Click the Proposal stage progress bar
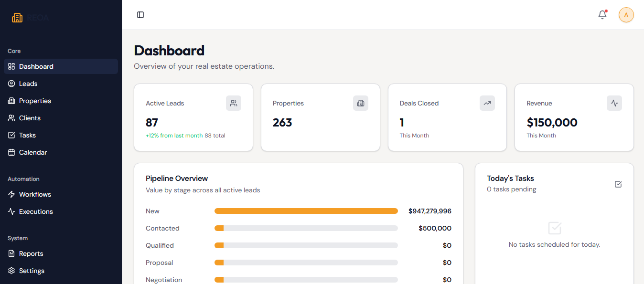This screenshot has width=644, height=284. (306, 263)
